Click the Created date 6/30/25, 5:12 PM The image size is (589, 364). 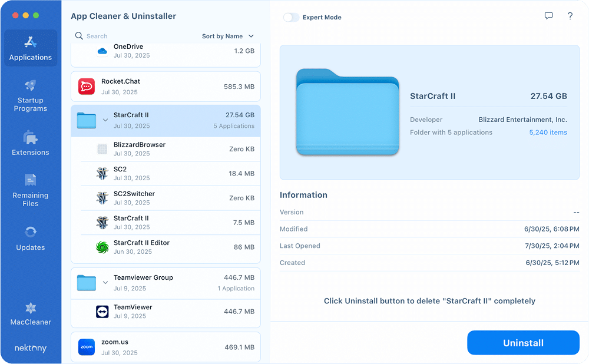pyautogui.click(x=552, y=263)
